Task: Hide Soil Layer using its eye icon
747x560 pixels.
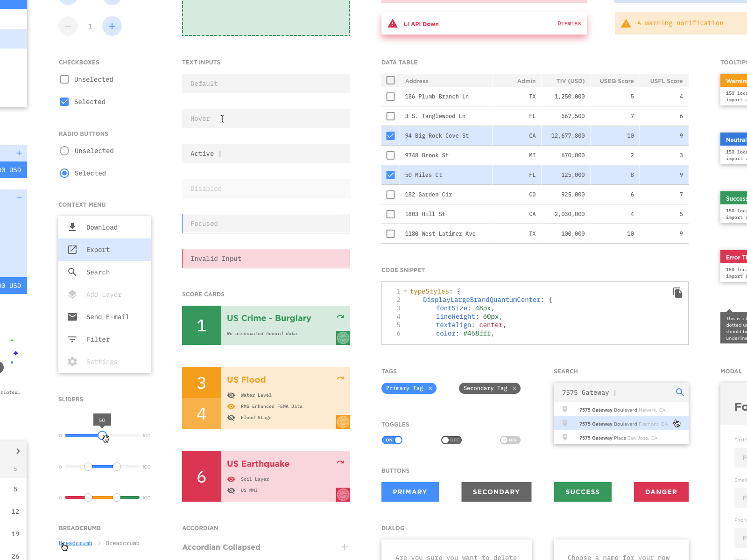Action: tap(231, 479)
